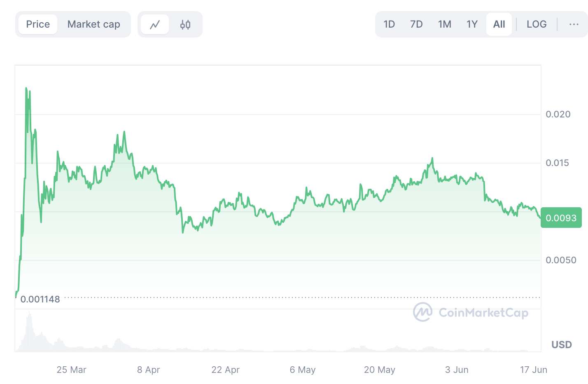Open the 1M chart period
This screenshot has width=588, height=384.
tap(445, 24)
